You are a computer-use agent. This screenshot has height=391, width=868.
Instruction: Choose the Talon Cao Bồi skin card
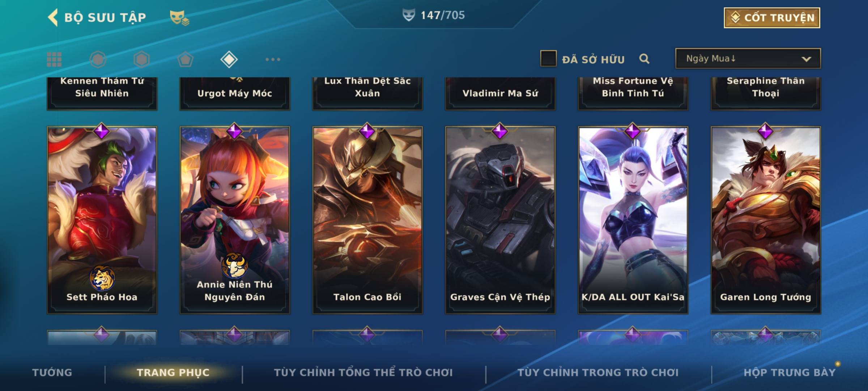coord(367,220)
